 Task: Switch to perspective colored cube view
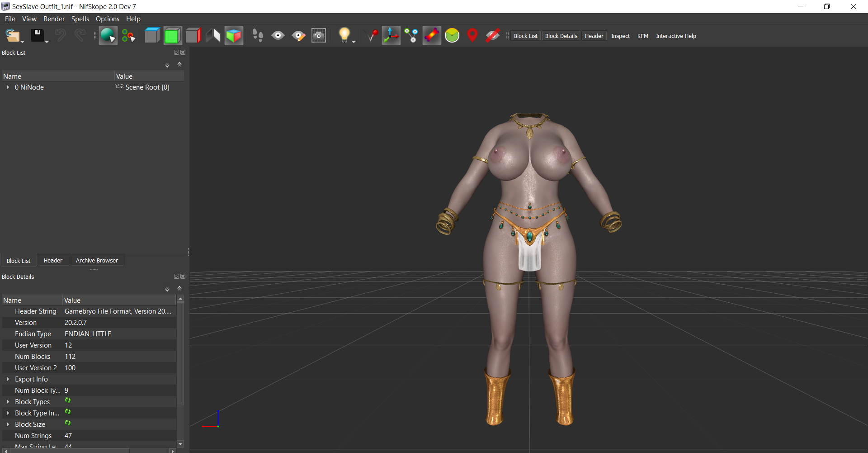click(x=234, y=36)
